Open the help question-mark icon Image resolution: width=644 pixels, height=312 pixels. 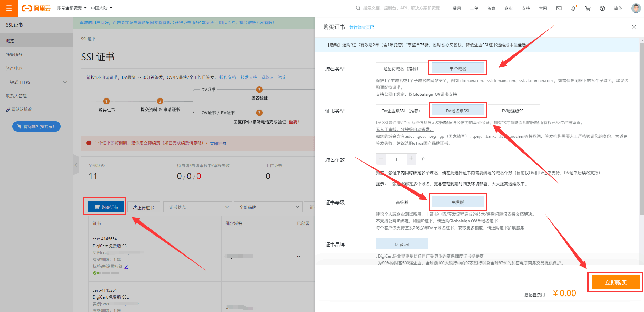602,8
